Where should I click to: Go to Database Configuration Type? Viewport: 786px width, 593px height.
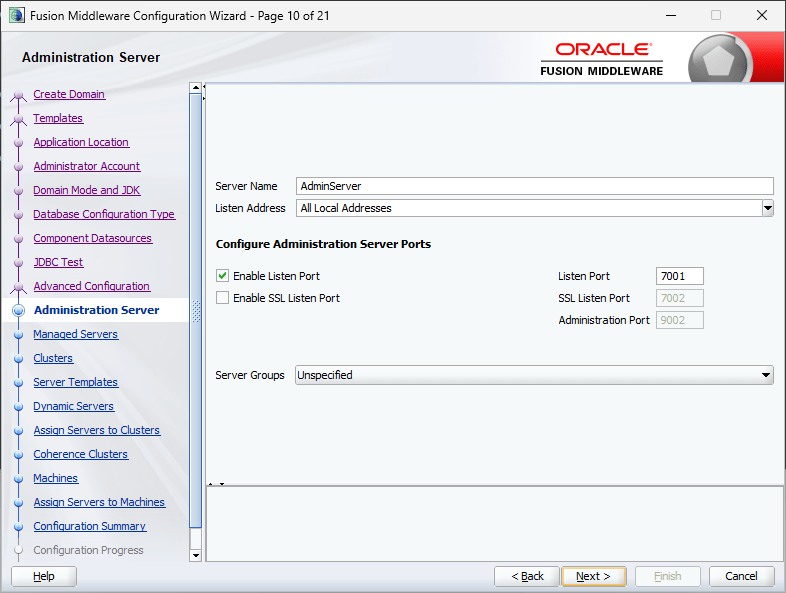click(x=104, y=215)
